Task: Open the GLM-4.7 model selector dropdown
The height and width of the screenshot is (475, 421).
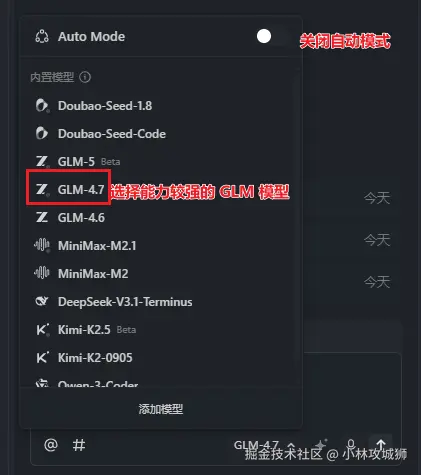Action: click(265, 445)
